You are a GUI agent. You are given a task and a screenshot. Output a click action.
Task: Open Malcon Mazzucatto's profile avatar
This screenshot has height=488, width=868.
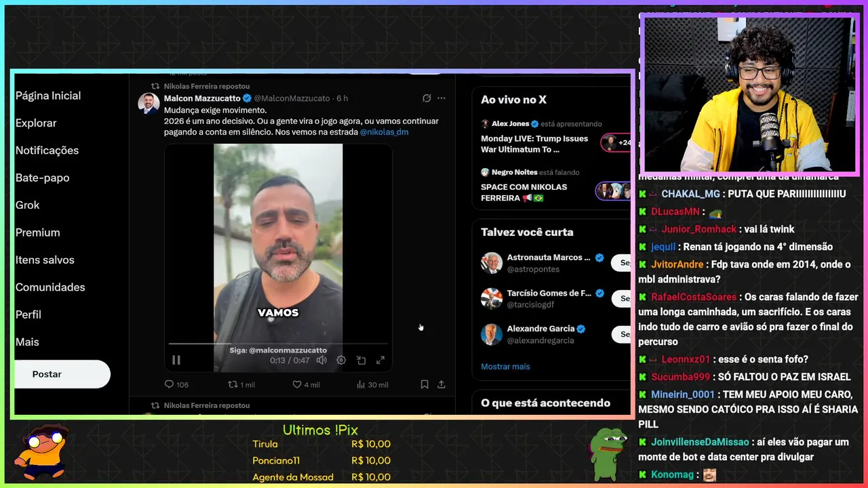point(149,104)
